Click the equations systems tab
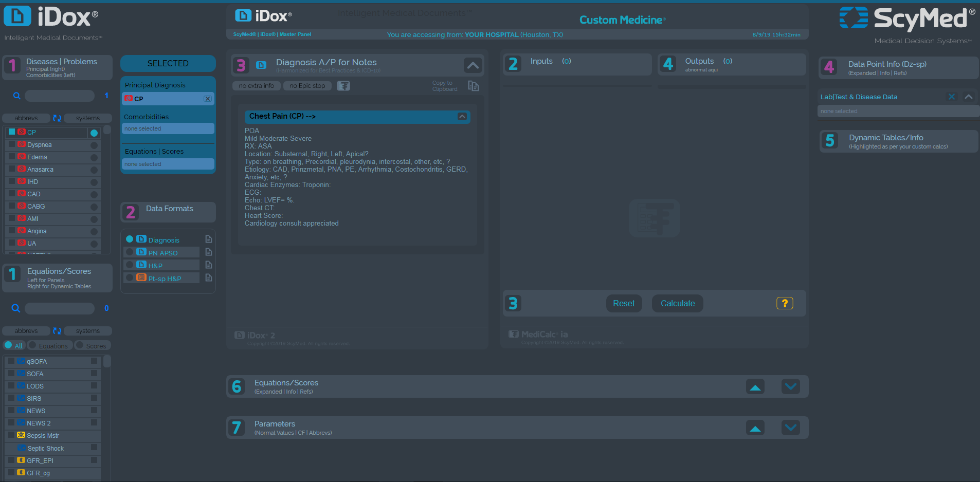980x482 pixels. coord(88,331)
